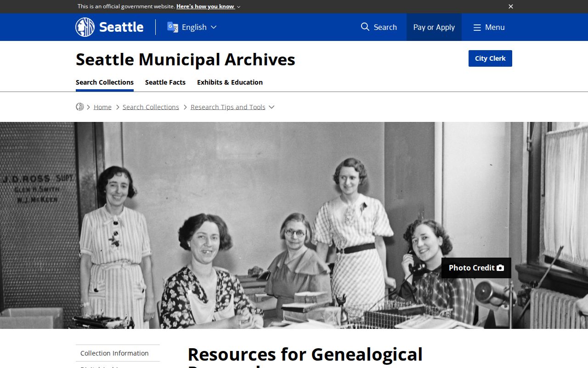Viewport: 588px width, 368px height.
Task: Expand "Here's how you know" details
Action: tap(208, 6)
